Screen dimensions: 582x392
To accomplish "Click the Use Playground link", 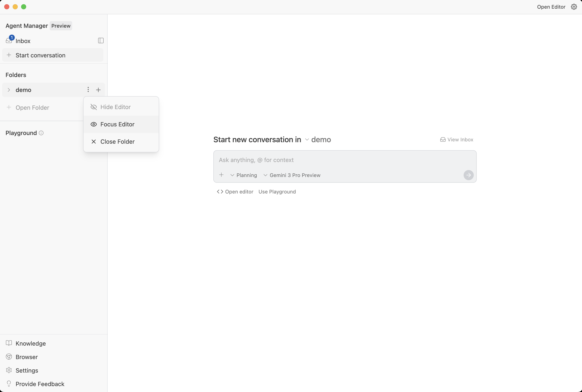I will click(277, 192).
